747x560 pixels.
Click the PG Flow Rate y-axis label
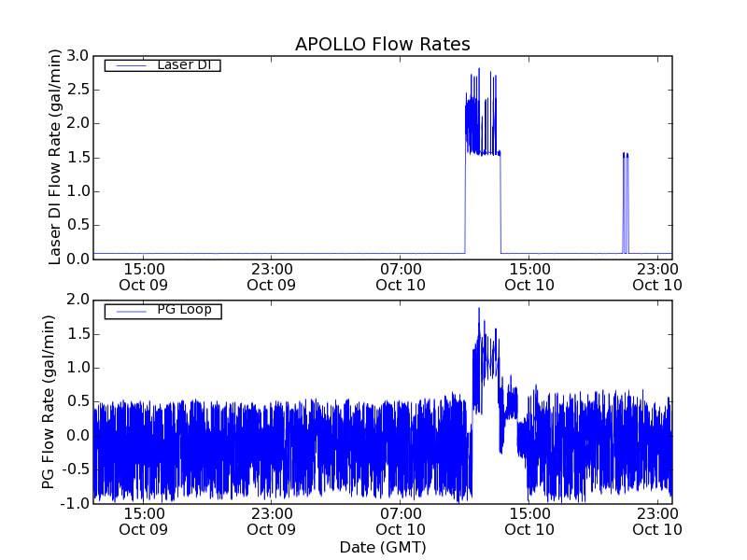point(49,401)
